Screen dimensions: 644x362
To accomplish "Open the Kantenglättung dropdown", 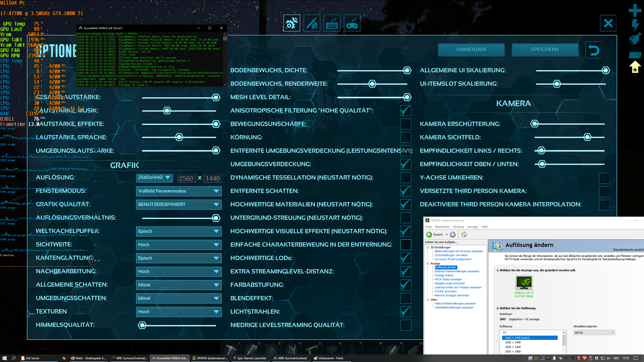I will coord(179,258).
